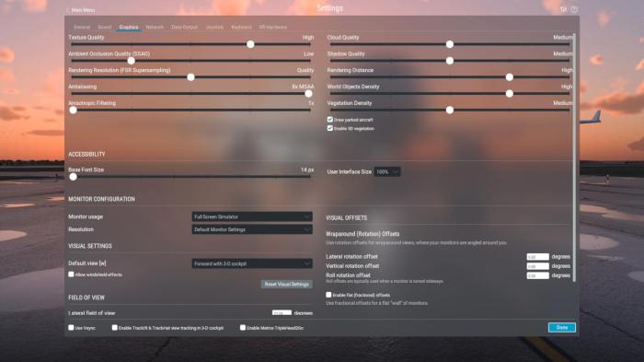Click Reset Visual Settings button

[286, 285]
